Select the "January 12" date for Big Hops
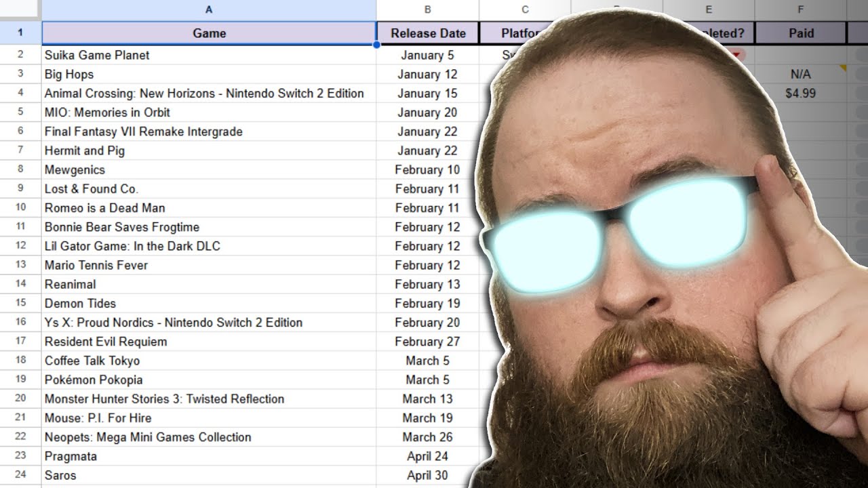 [x=428, y=74]
